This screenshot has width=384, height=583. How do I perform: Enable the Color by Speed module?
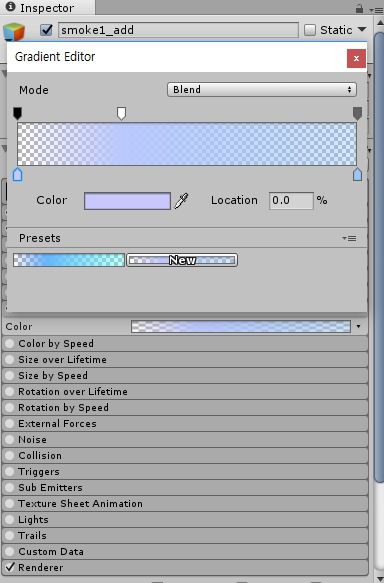tap(10, 344)
